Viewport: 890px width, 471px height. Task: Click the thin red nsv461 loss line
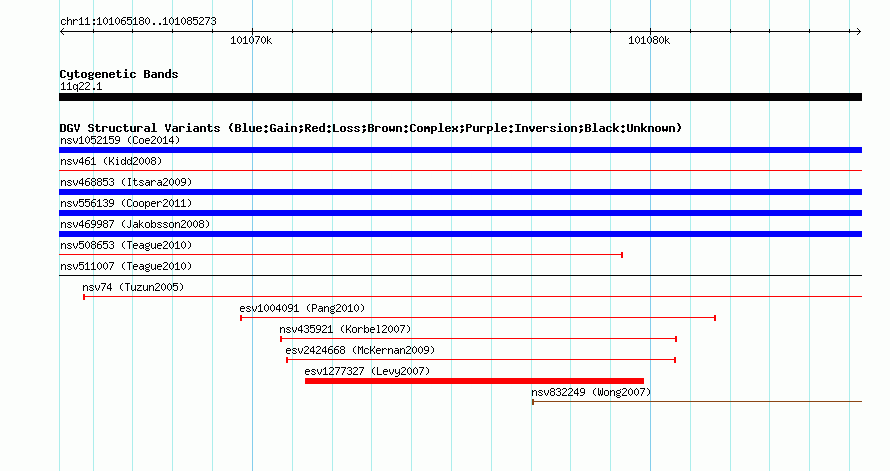pyautogui.click(x=460, y=170)
